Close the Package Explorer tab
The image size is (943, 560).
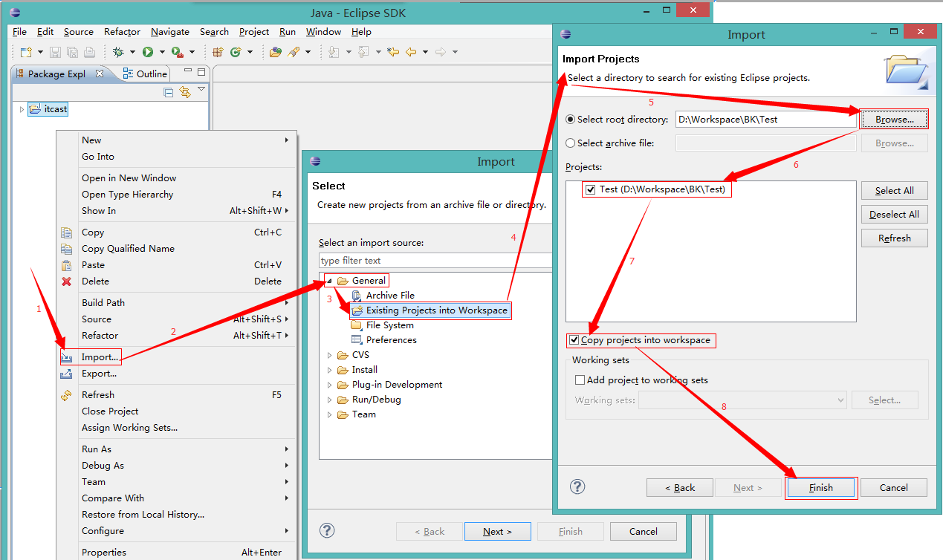tap(100, 74)
